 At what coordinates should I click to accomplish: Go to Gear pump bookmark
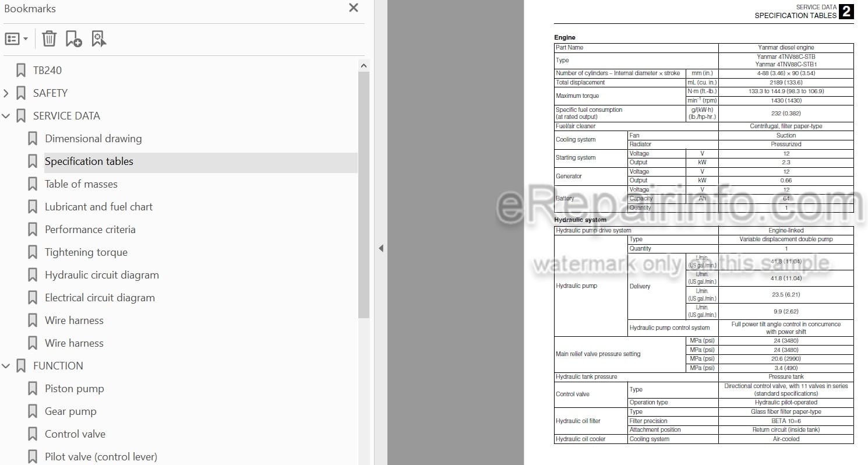click(x=70, y=411)
